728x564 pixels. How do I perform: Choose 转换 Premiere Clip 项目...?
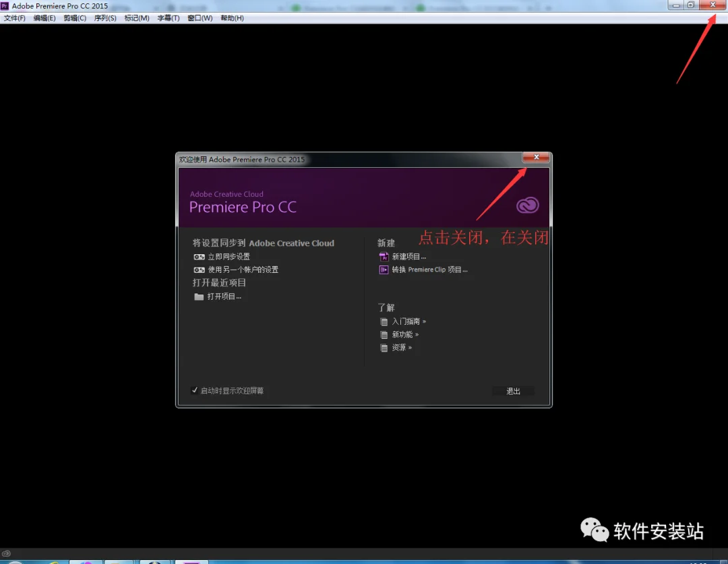click(x=423, y=270)
